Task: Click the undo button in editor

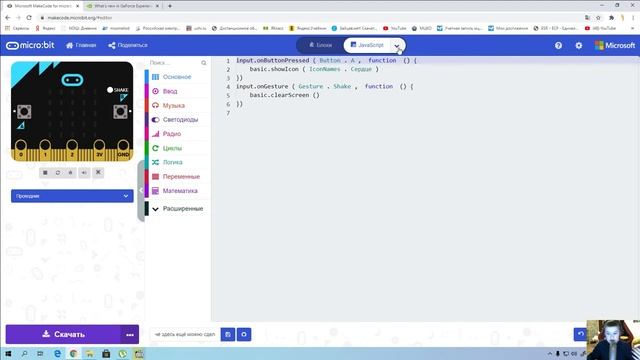Action: click(x=580, y=334)
